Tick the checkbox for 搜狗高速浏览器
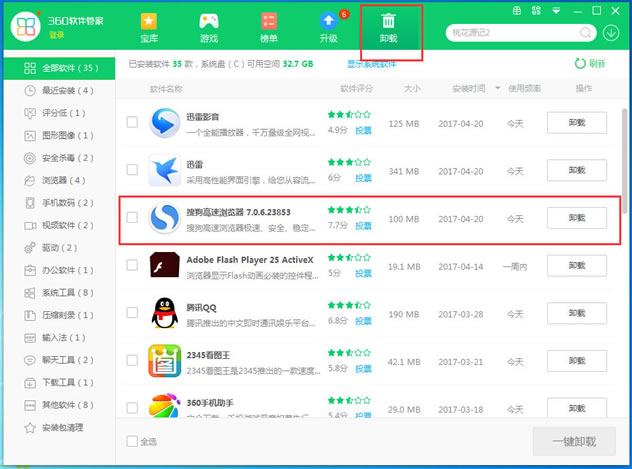The width and height of the screenshot is (632, 469). (132, 217)
